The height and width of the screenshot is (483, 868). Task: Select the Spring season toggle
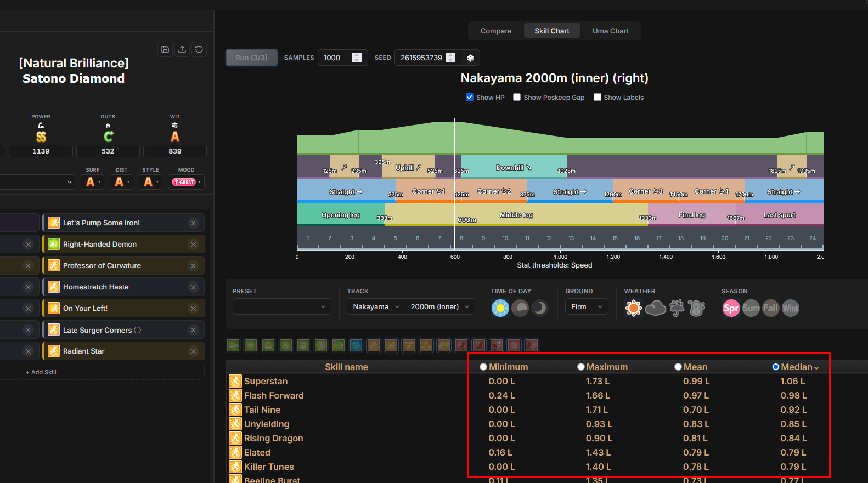[x=731, y=308]
